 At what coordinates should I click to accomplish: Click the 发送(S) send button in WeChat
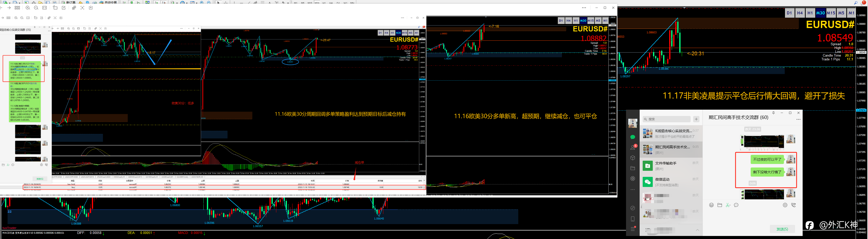pyautogui.click(x=782, y=229)
